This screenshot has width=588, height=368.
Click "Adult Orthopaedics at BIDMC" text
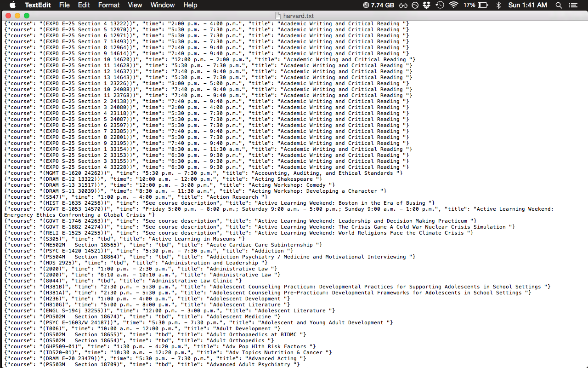click(254, 334)
